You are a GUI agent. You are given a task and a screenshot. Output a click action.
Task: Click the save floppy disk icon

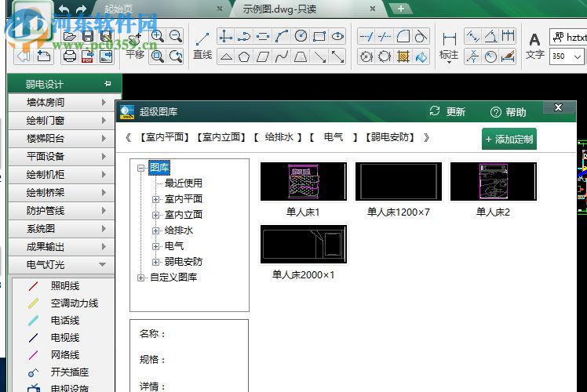[88, 37]
